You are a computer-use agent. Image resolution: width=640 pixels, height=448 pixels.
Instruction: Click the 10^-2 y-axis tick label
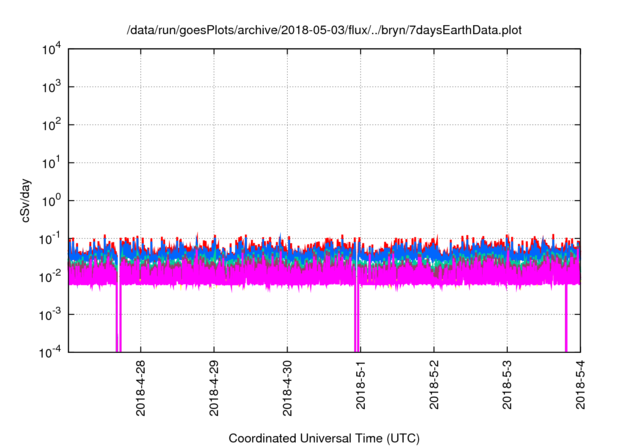50,277
